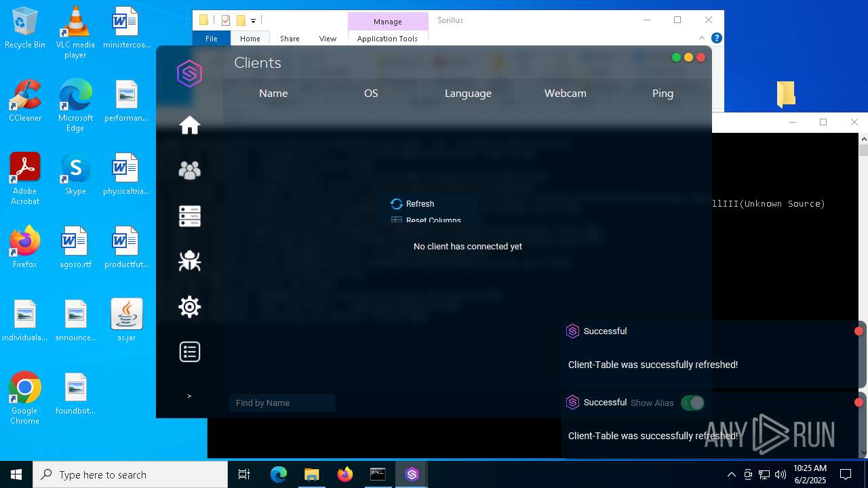This screenshot has width=868, height=488.
Task: Open the settings gear in Sorillus sidebar
Action: coord(190,306)
